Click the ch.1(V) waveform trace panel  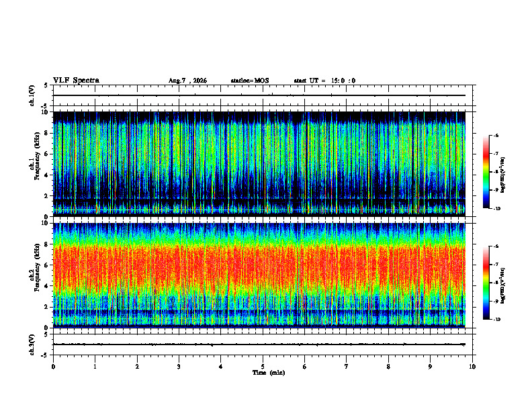pyautogui.click(x=263, y=95)
